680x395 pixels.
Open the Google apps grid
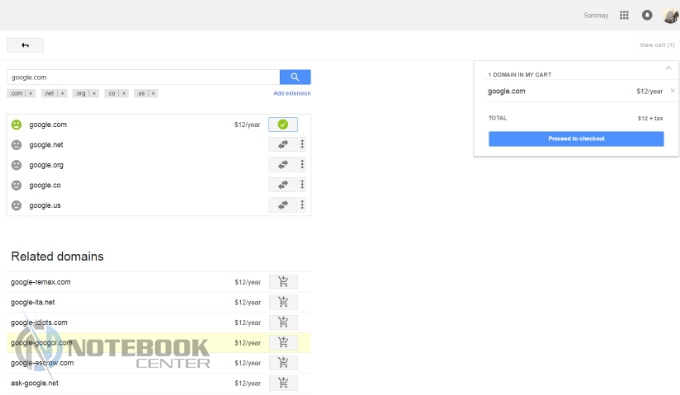tap(624, 15)
